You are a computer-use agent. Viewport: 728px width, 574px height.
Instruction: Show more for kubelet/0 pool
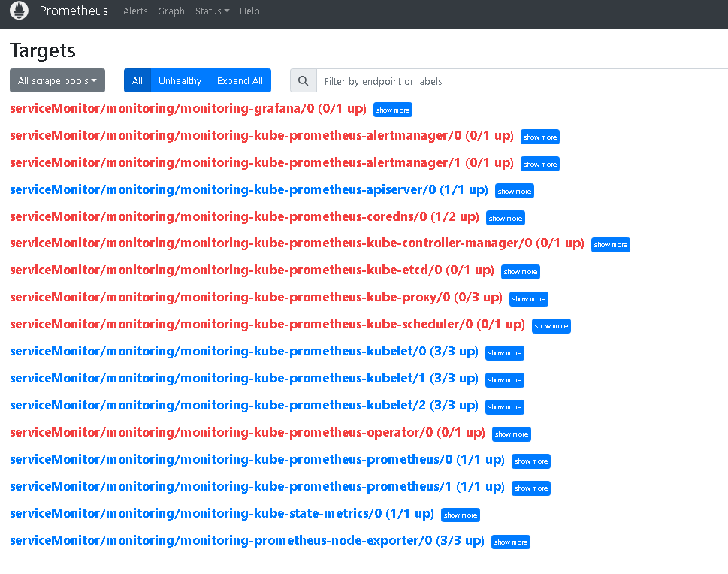(505, 353)
